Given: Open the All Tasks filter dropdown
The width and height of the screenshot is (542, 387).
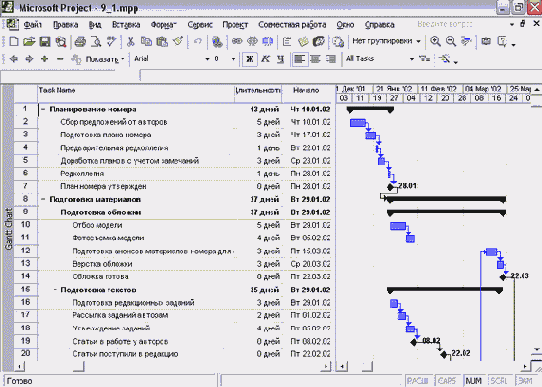Looking at the screenshot, I should coord(412,59).
